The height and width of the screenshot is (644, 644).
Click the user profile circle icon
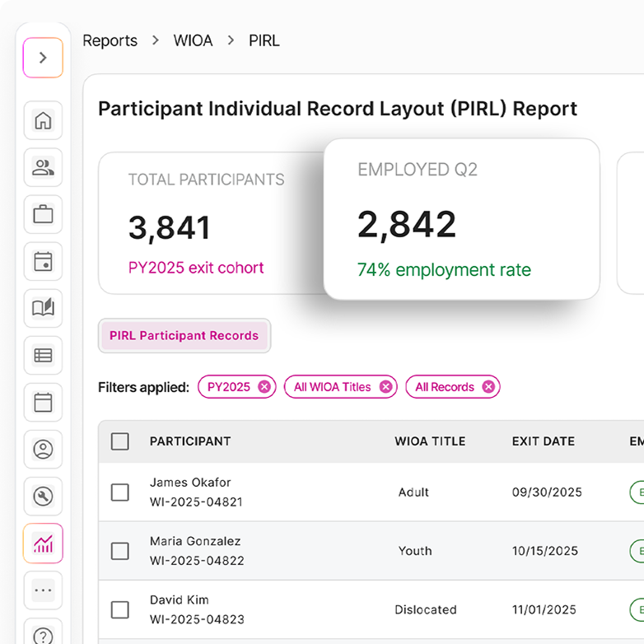(43, 450)
